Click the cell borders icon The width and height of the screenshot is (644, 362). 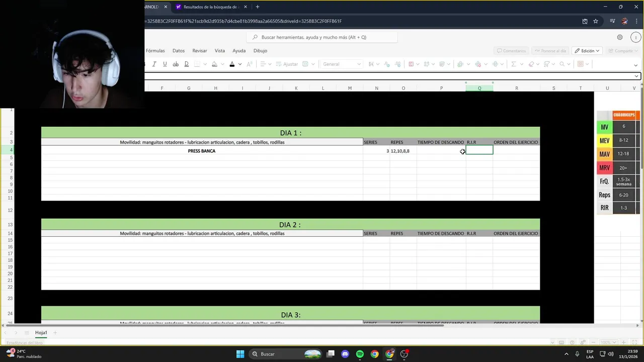point(198,64)
